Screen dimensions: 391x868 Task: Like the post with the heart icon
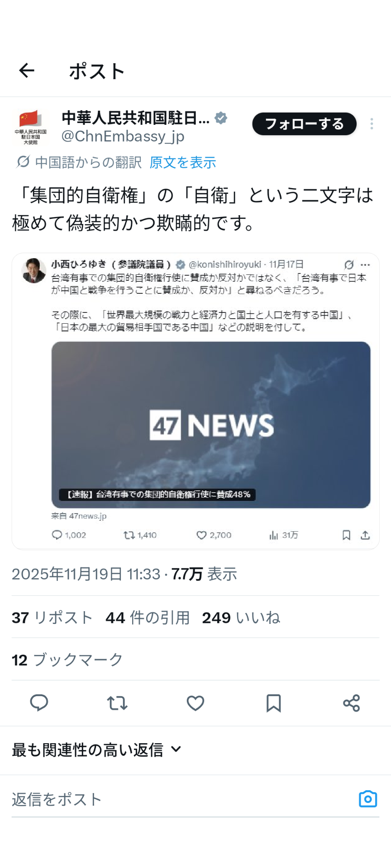(195, 703)
